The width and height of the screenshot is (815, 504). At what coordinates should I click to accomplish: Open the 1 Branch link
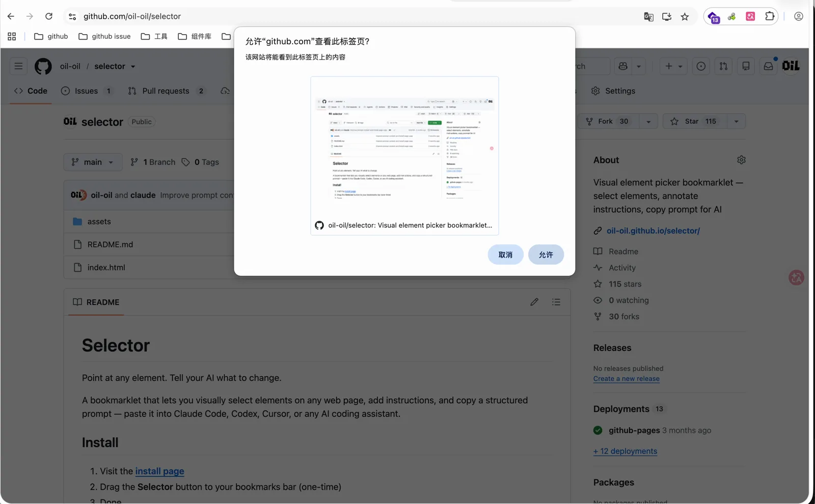click(x=153, y=162)
